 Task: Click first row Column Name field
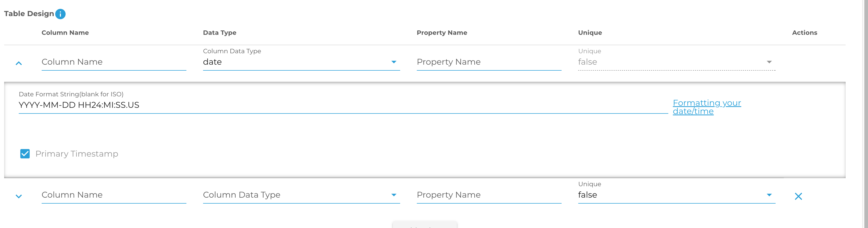coord(114,62)
